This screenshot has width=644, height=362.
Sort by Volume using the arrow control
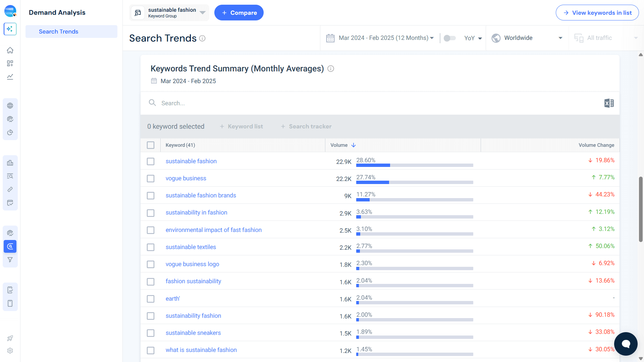pos(354,145)
